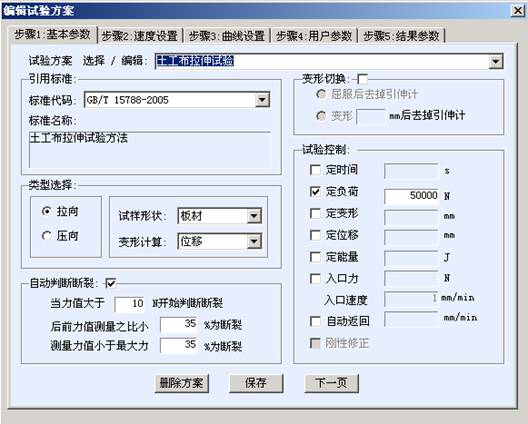Open the 步骤5:结果参数 tab

point(401,36)
